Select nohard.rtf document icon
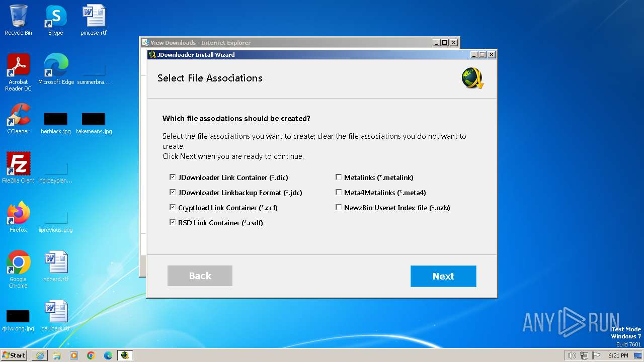The width and height of the screenshot is (644, 362). (x=56, y=266)
